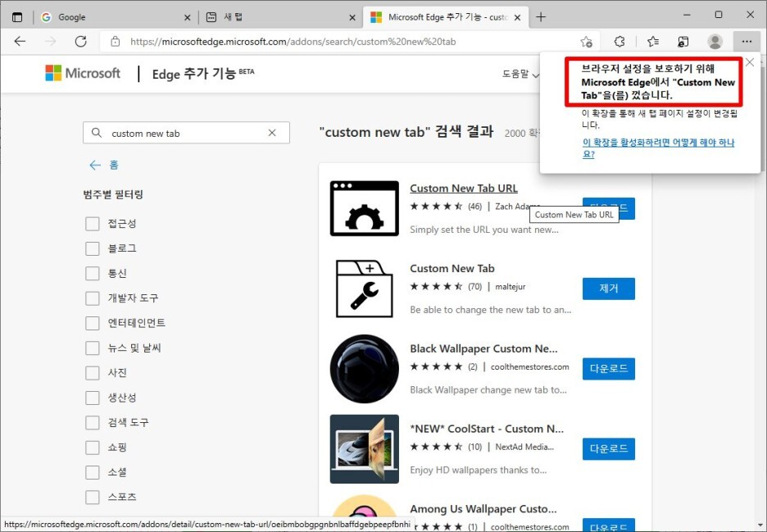
Task: Close the 새 탭 tab
Action: pyautogui.click(x=352, y=17)
